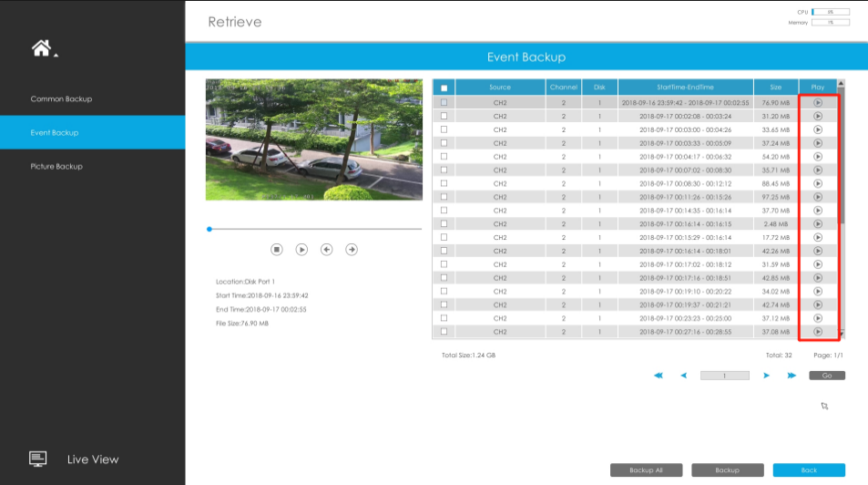Play the 42.85 MB recording
This screenshot has width=868, height=485.
pyautogui.click(x=818, y=278)
